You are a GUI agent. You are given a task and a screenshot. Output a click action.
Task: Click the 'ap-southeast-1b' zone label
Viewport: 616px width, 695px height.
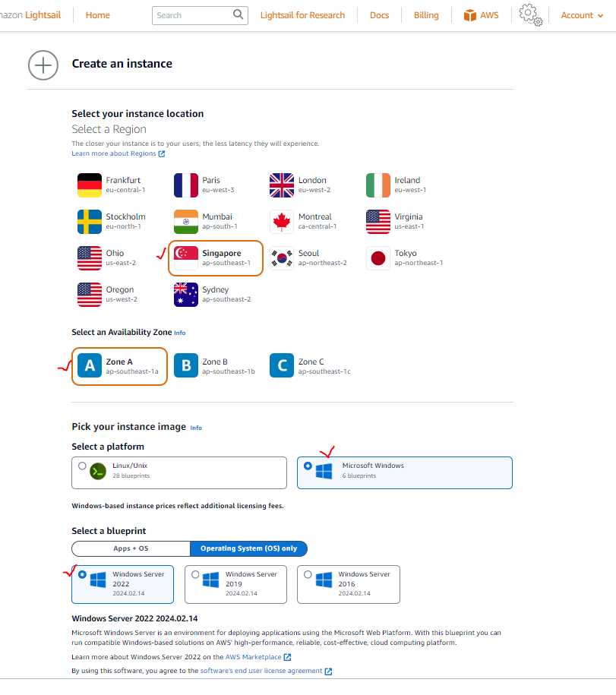click(229, 371)
